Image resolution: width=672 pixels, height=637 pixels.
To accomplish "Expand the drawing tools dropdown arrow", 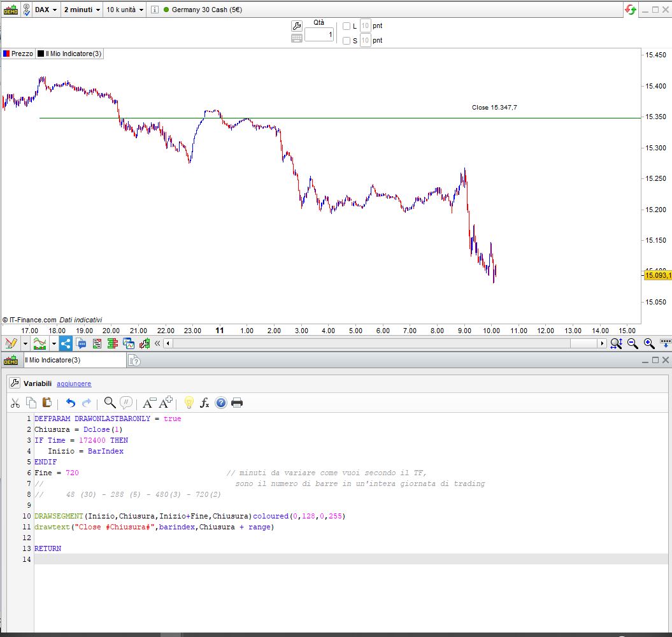I will pos(25,343).
